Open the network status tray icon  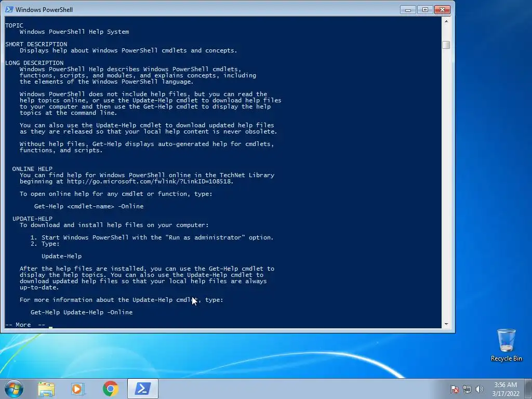click(x=467, y=389)
